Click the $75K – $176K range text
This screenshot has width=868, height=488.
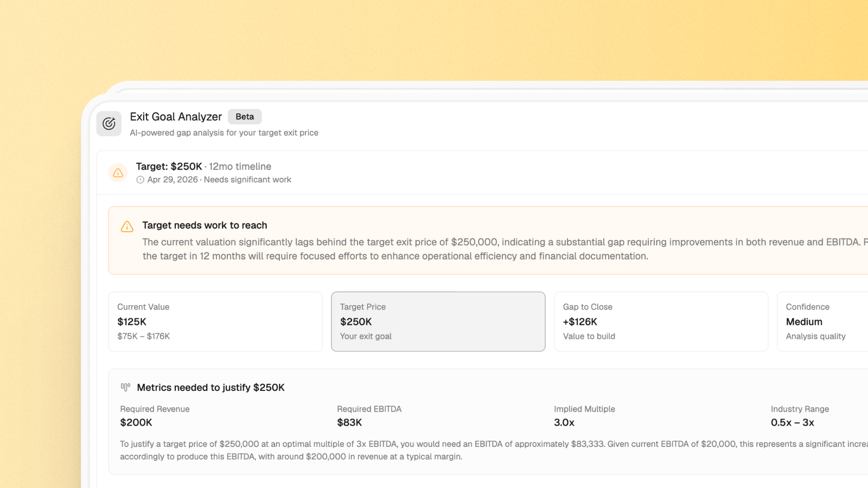click(144, 336)
